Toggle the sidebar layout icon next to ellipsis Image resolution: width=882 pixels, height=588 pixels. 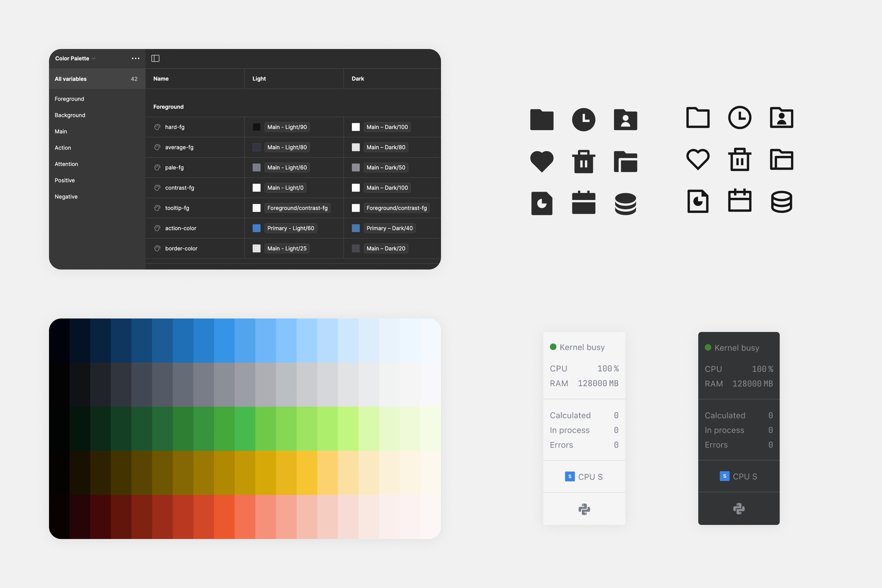pos(155,58)
